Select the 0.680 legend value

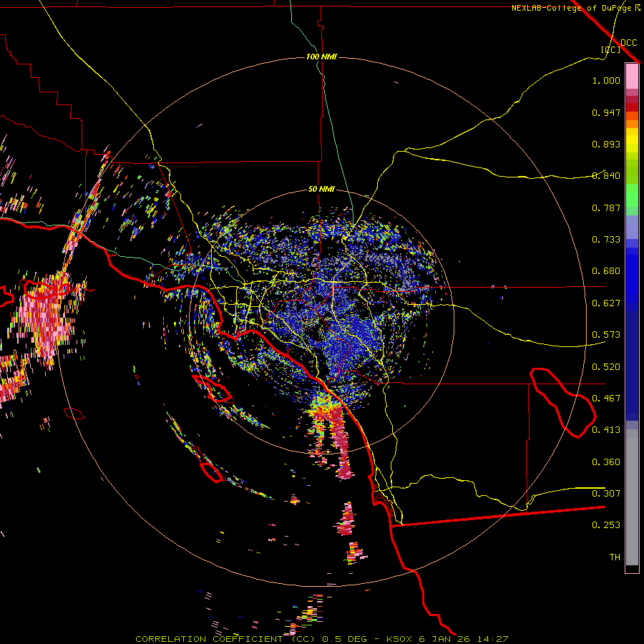click(x=606, y=271)
